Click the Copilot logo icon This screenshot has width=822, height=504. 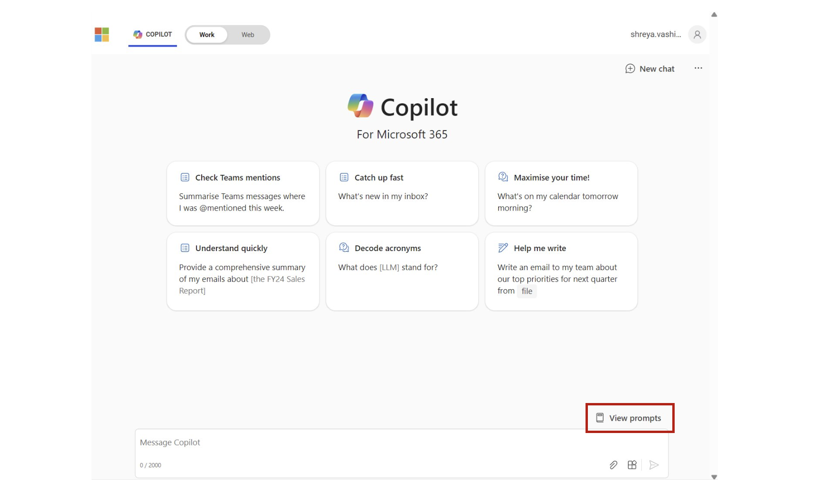click(x=360, y=106)
